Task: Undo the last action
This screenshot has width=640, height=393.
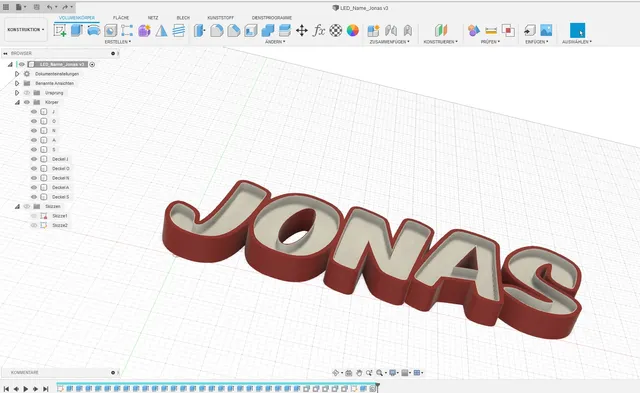Action: click(x=49, y=7)
